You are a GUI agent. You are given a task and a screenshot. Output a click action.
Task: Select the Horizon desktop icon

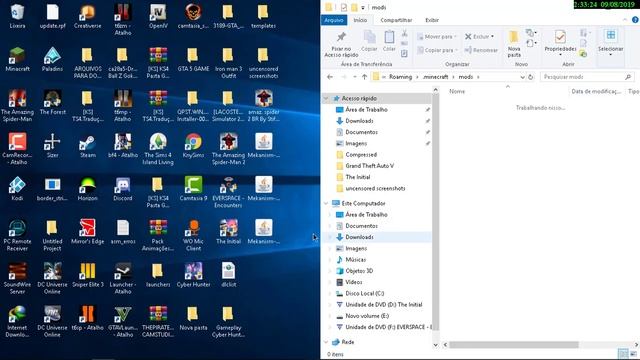pos(87,189)
